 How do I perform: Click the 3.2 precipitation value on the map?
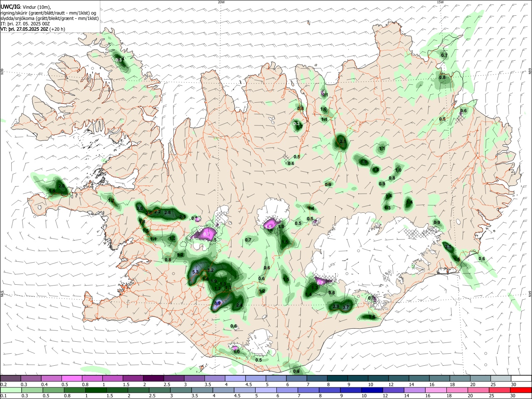(210, 270)
